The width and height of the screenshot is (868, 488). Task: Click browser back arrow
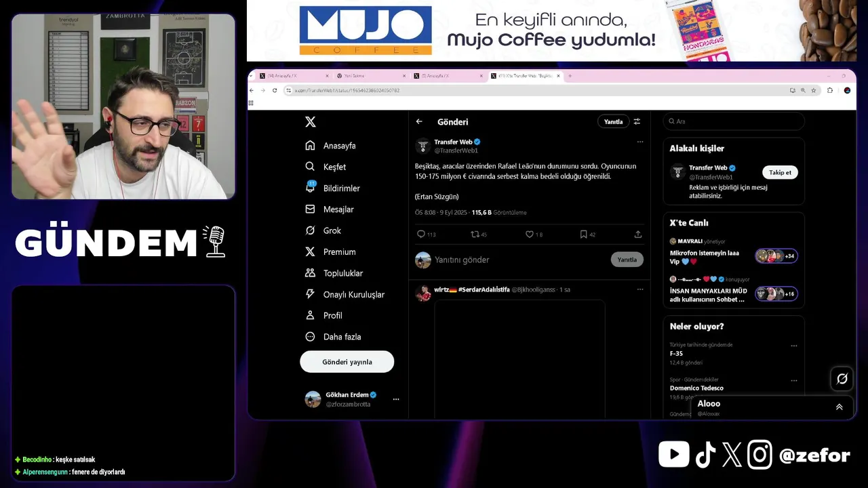(x=252, y=90)
